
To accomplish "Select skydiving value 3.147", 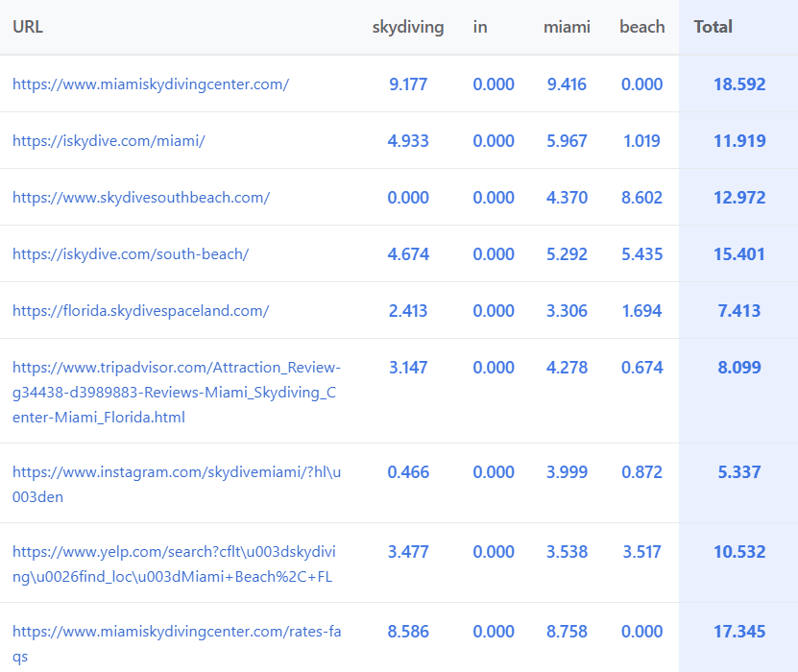I will pos(408,368).
